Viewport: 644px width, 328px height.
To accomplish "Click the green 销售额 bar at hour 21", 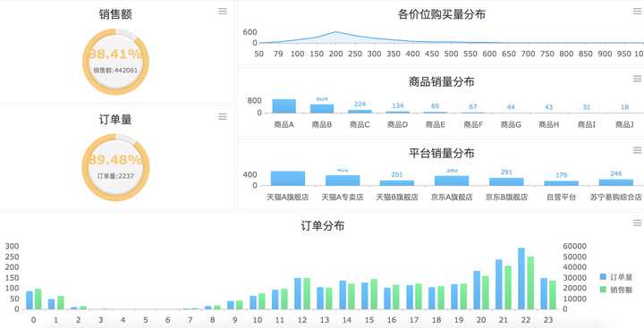I will pyautogui.click(x=508, y=288).
